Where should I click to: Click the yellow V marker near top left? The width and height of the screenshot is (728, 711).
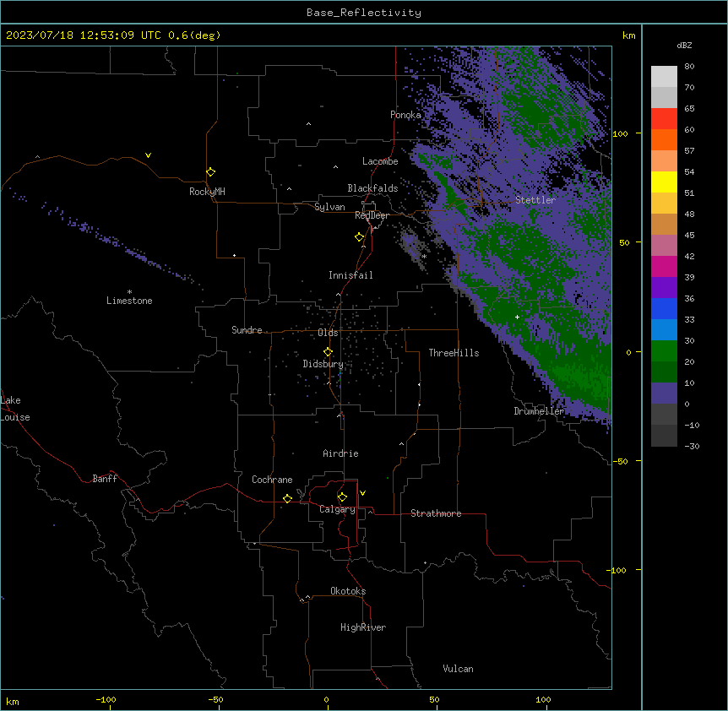coord(148,155)
